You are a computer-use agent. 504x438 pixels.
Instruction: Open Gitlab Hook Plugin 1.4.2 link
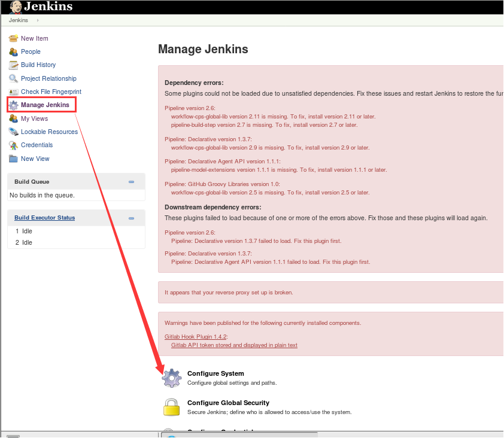[x=196, y=337]
